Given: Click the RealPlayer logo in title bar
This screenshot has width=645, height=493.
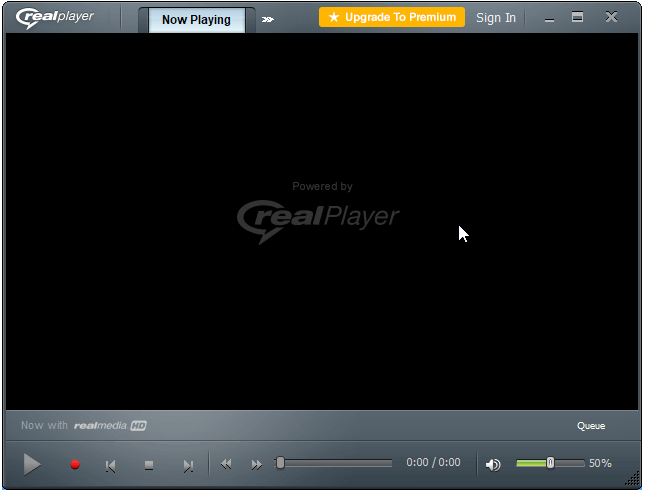Looking at the screenshot, I should [56, 17].
